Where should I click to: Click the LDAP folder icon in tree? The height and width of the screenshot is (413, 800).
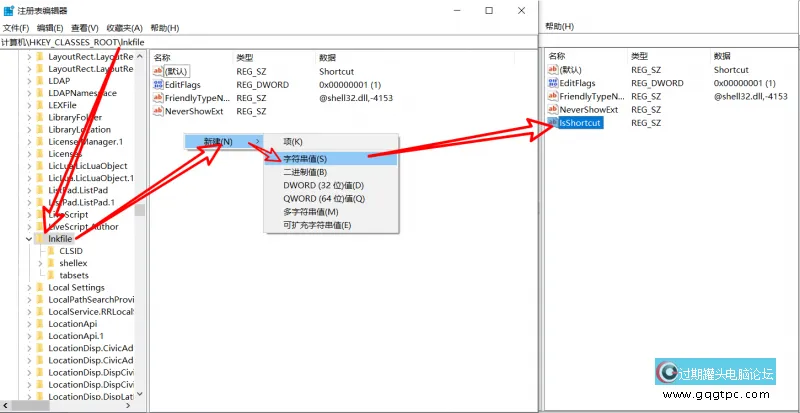pos(39,81)
